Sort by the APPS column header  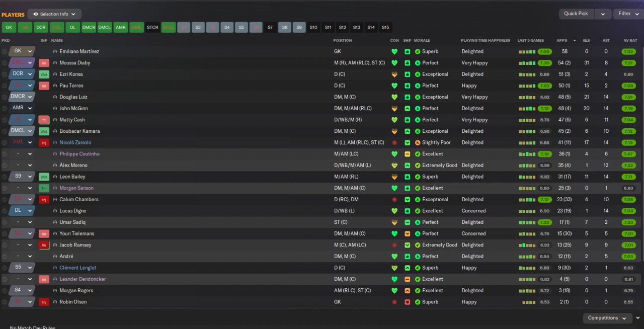[561, 40]
